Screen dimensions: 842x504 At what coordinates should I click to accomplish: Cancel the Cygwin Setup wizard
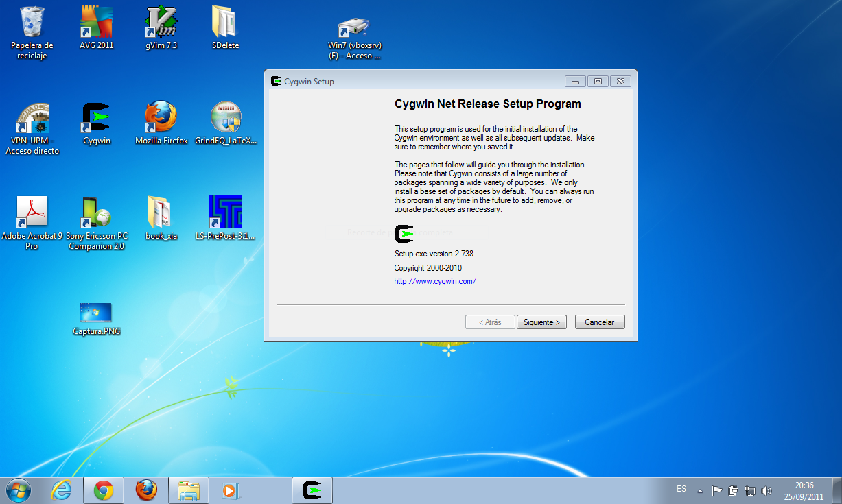[599, 322]
